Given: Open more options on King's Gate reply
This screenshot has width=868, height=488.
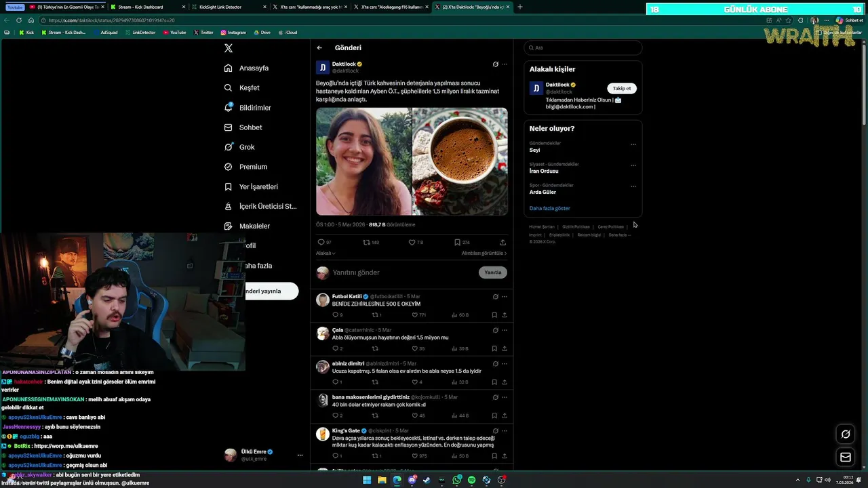Looking at the screenshot, I should (x=504, y=430).
